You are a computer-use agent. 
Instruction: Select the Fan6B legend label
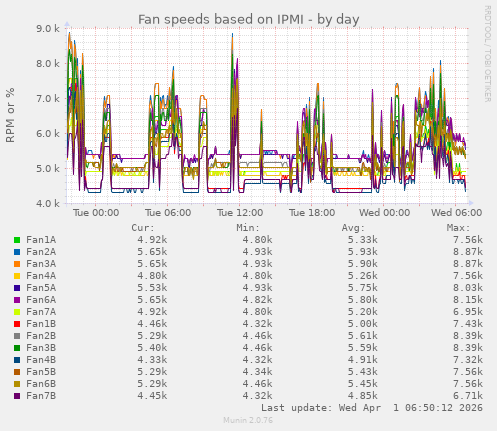pos(41,384)
